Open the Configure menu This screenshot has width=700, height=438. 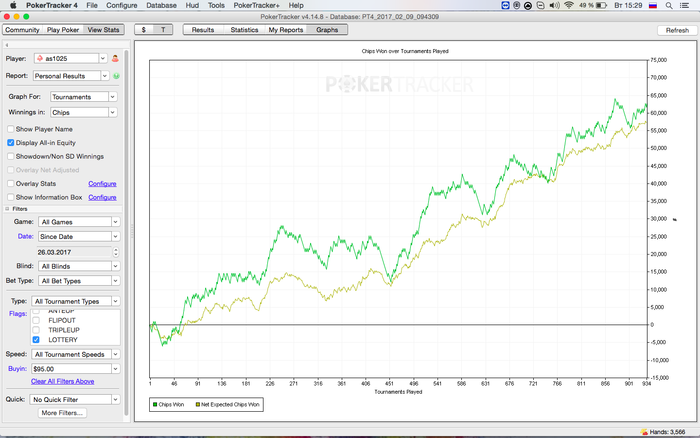[121, 5]
